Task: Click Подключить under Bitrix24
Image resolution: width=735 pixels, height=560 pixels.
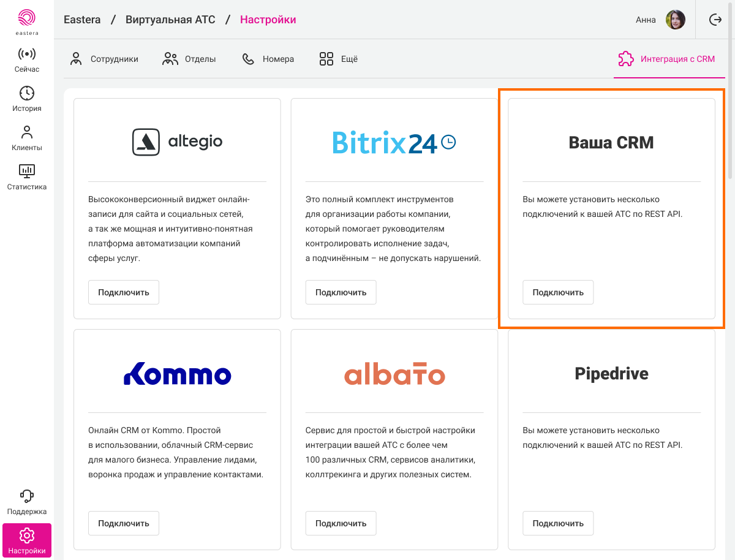Action: [341, 292]
